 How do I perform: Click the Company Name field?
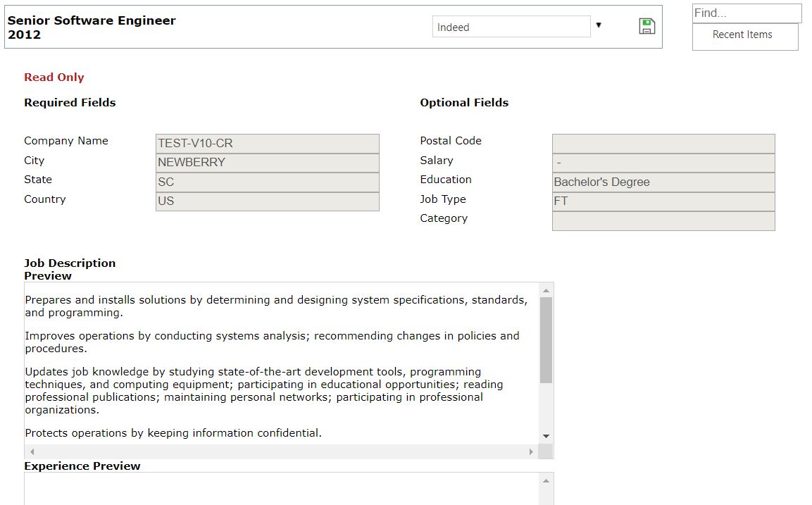pos(267,144)
